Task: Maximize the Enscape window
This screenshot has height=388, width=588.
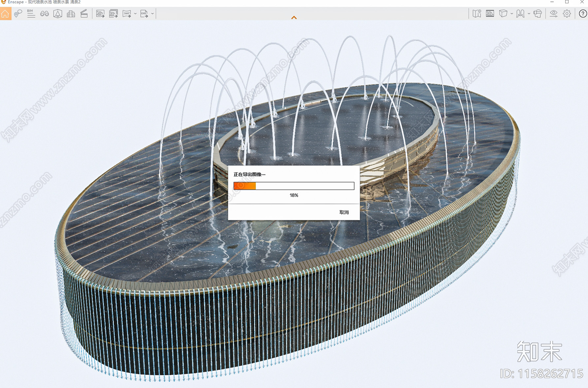Action: 567,2
